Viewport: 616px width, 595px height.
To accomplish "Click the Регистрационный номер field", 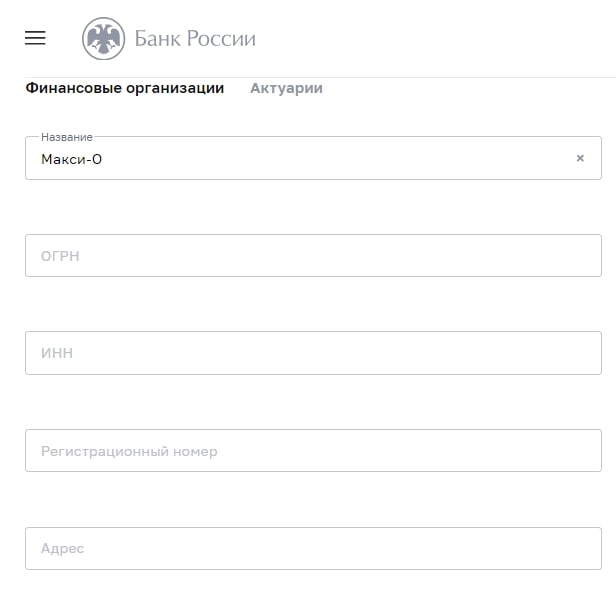I will (313, 451).
